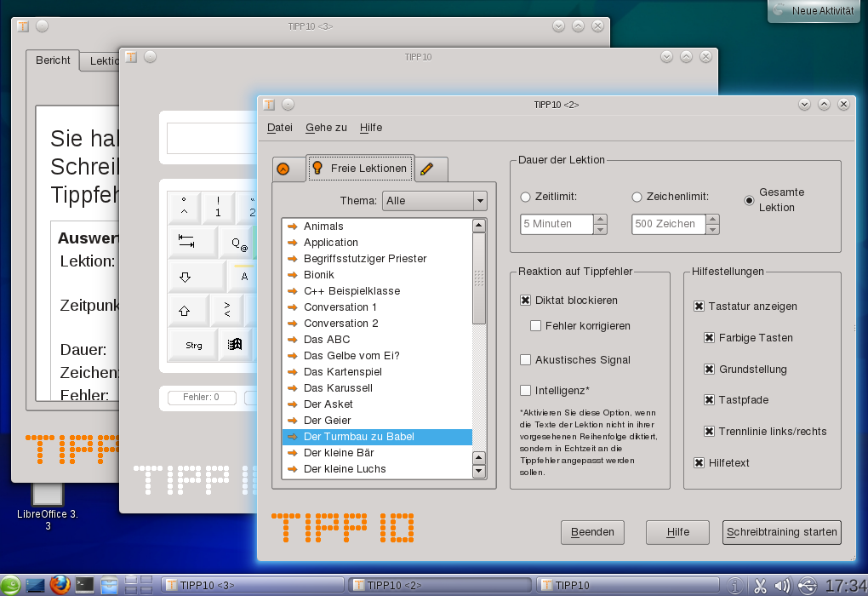Screen dimensions: 868x596
Task: Decrease the Zeichen value with down arrow
Action: pyautogui.click(x=713, y=229)
